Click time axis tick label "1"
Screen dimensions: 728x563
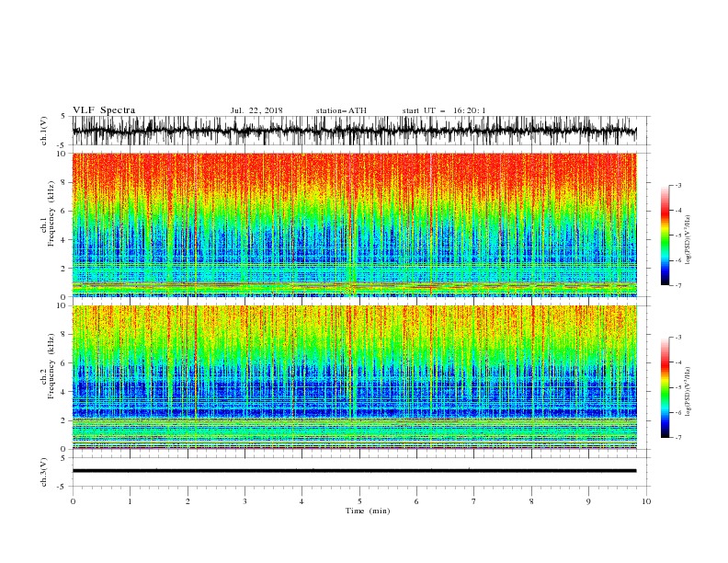130,501
